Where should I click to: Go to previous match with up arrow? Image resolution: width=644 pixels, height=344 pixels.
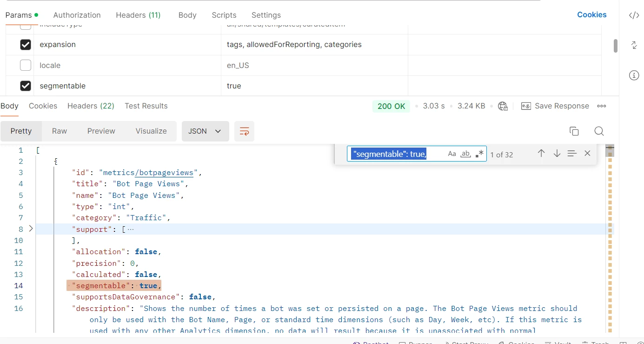pos(541,153)
